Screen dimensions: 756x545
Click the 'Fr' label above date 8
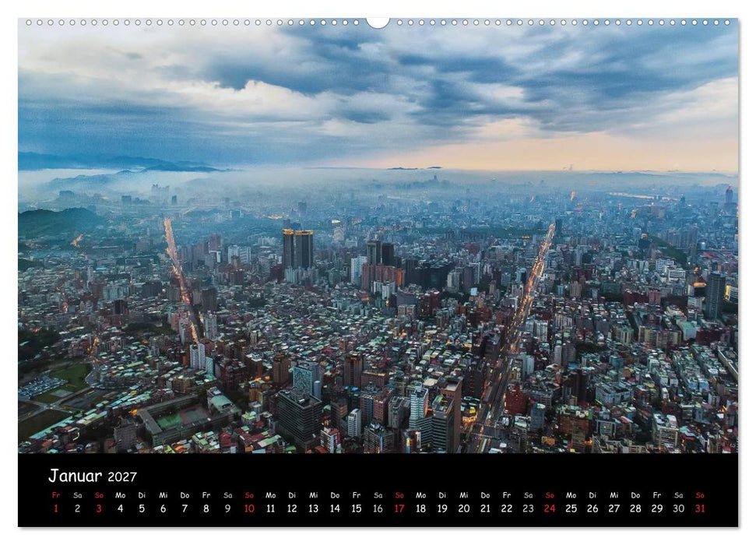click(206, 495)
